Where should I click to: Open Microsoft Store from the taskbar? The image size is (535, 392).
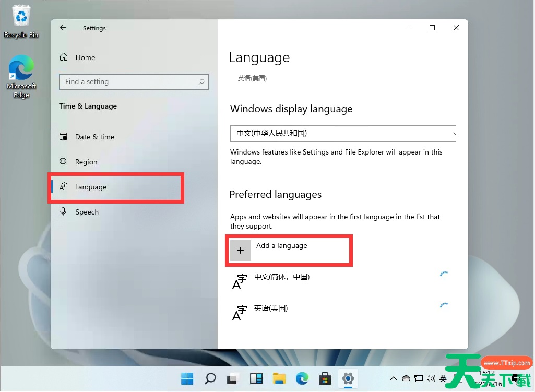(x=325, y=378)
